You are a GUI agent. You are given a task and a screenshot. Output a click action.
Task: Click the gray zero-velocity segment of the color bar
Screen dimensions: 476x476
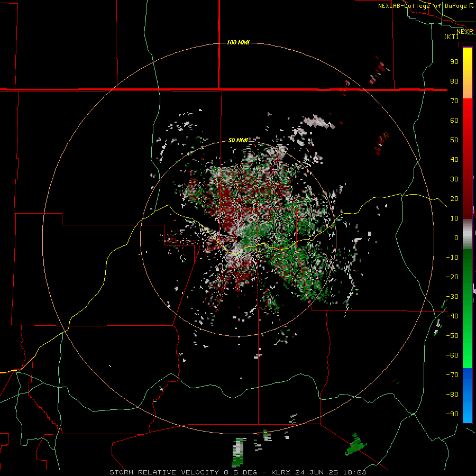click(467, 234)
